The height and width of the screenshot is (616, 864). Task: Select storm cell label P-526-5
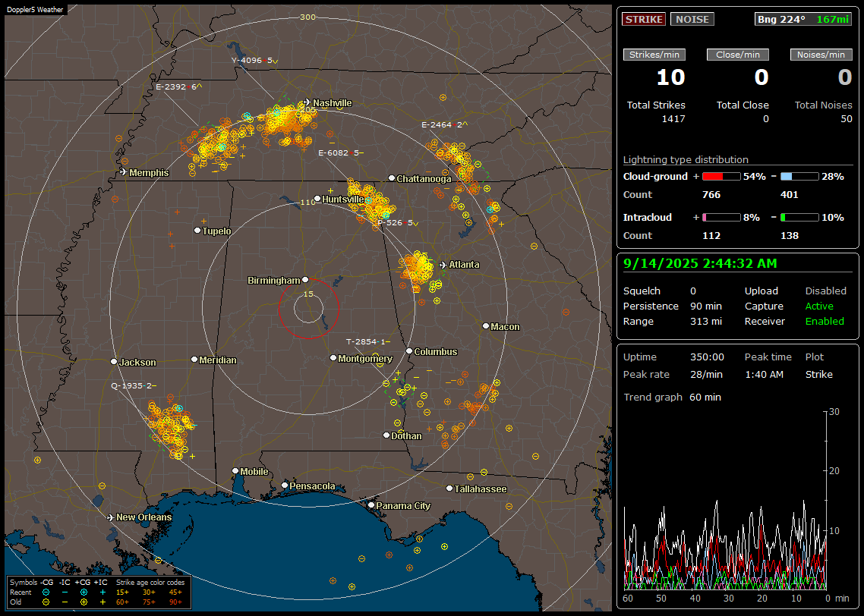click(x=398, y=223)
